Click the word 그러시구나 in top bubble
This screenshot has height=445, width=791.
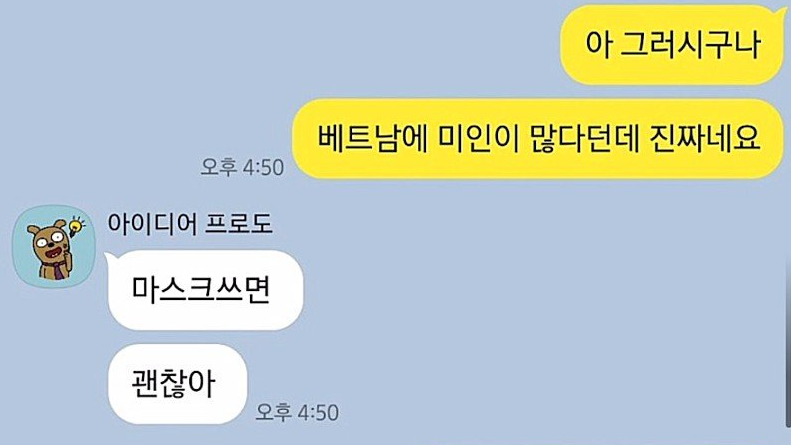click(x=690, y=44)
